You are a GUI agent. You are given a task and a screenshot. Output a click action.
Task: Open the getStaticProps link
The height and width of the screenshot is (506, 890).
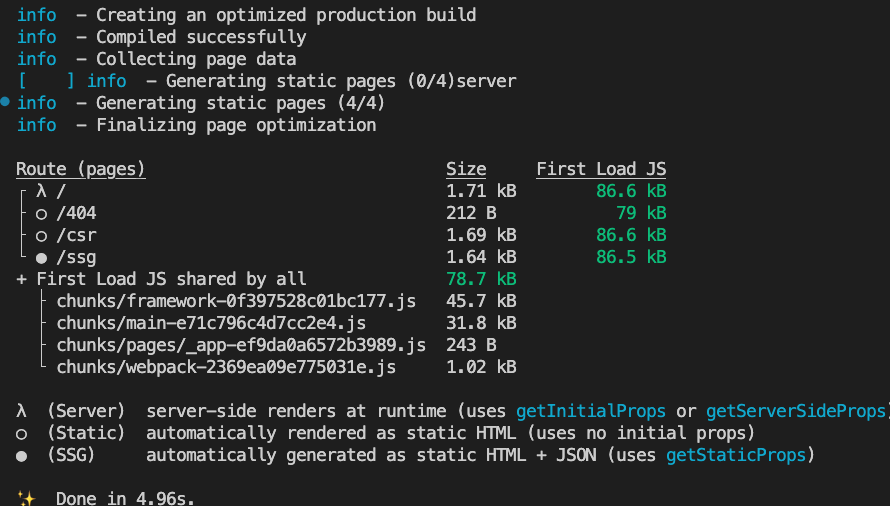pos(736,455)
